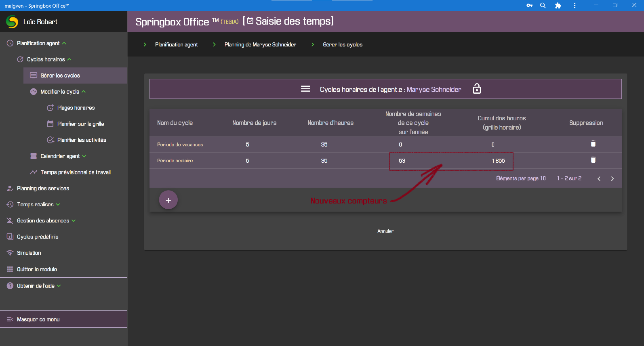Click the Cycles prédéfinis icon
The width and height of the screenshot is (644, 346).
[10, 237]
